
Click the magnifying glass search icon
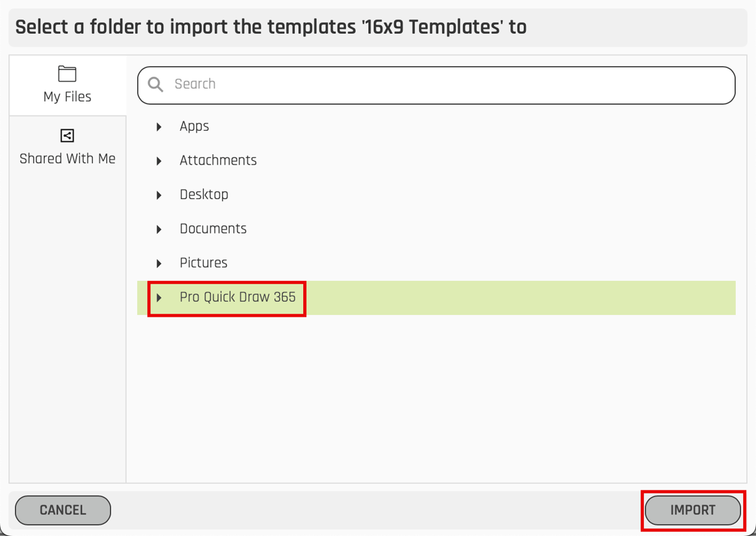pos(155,85)
